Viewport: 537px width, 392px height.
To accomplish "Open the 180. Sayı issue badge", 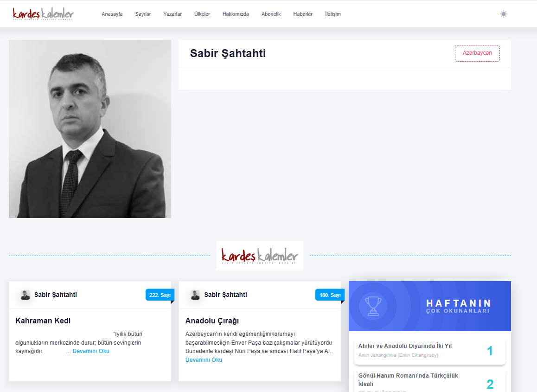I will coord(330,295).
